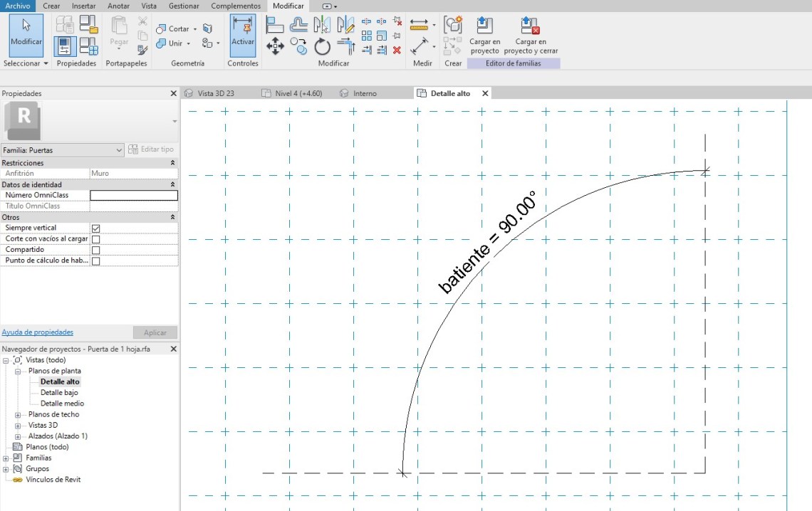Select Detalle bajo in project browser

(x=59, y=393)
